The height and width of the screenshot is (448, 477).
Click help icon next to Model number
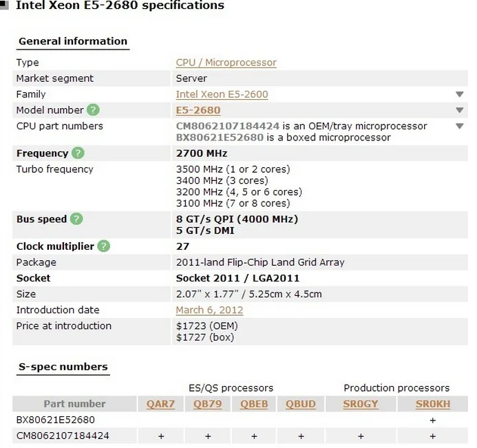click(x=93, y=110)
